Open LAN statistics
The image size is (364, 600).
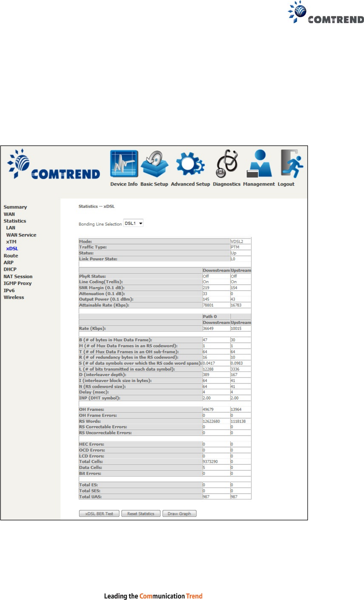click(x=11, y=228)
